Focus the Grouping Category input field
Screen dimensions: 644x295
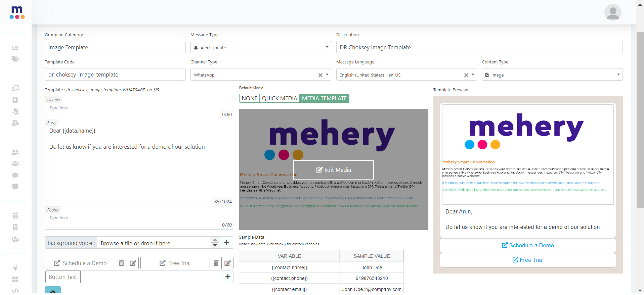click(x=115, y=47)
